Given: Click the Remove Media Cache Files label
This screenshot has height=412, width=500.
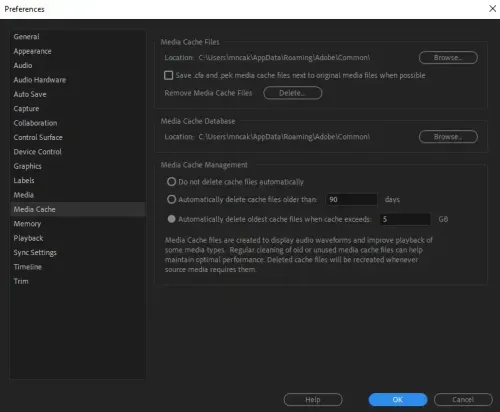Looking at the screenshot, I should [208, 93].
